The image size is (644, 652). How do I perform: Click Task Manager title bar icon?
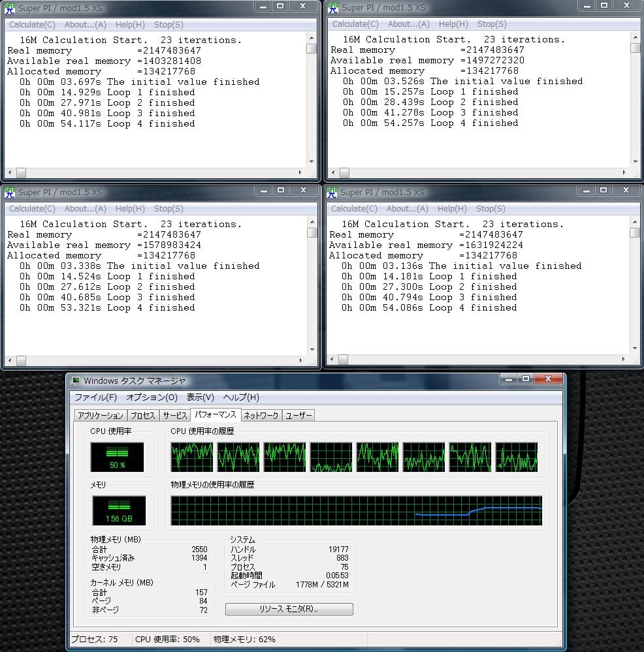[75, 380]
